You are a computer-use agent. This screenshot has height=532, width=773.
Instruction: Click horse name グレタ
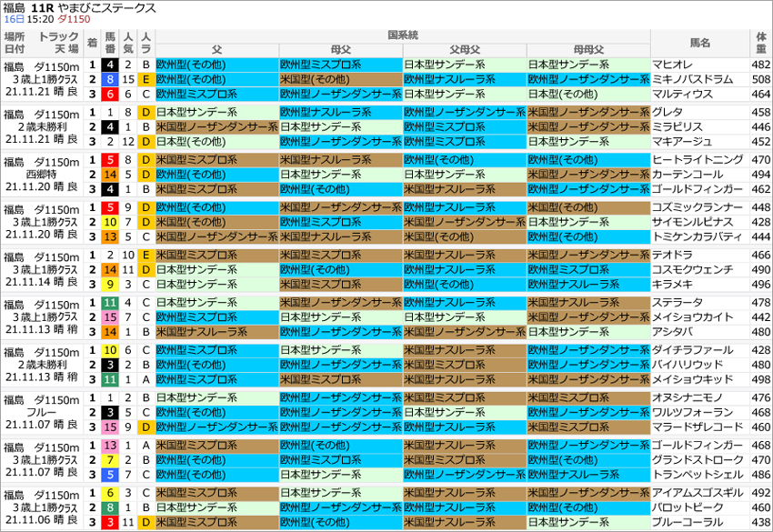668,113
